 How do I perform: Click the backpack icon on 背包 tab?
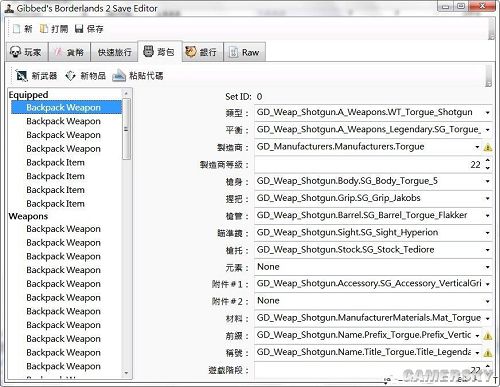[x=148, y=51]
